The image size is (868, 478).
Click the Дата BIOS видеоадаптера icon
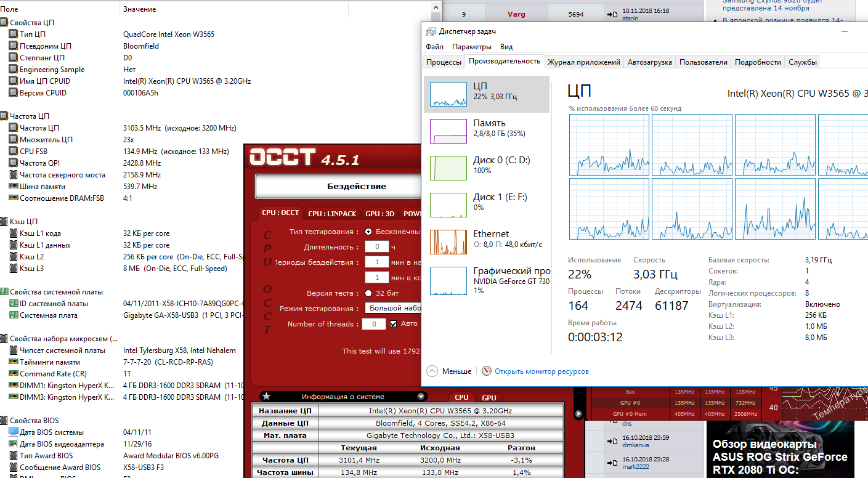(x=14, y=444)
